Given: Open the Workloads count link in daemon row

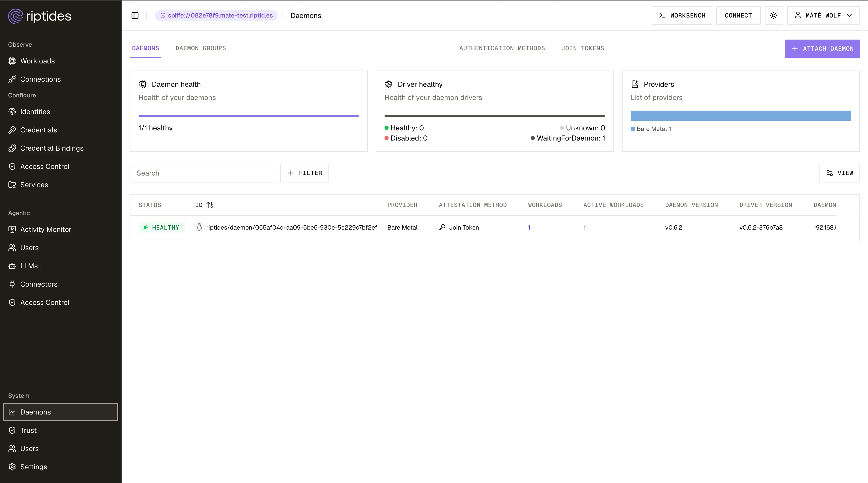Looking at the screenshot, I should (x=529, y=227).
